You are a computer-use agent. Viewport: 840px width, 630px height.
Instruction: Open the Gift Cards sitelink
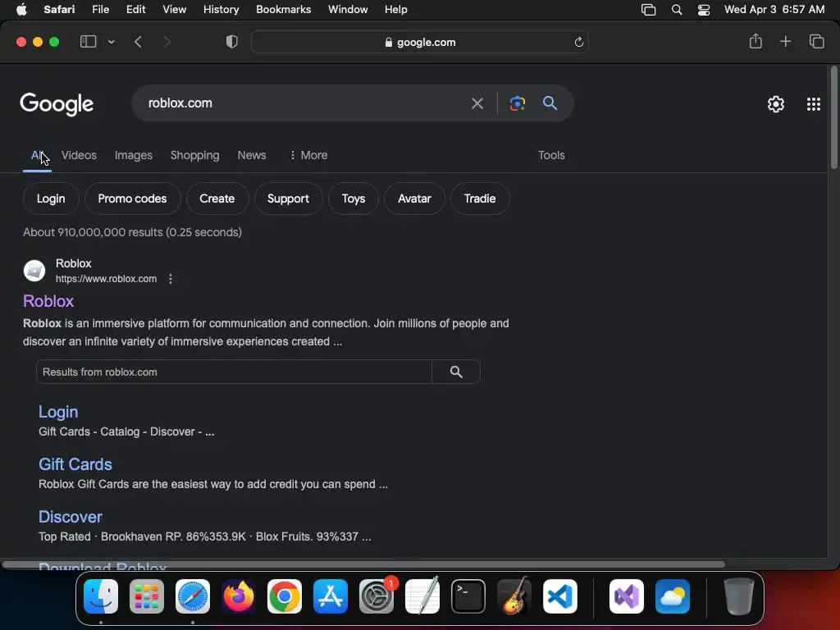pos(75,464)
